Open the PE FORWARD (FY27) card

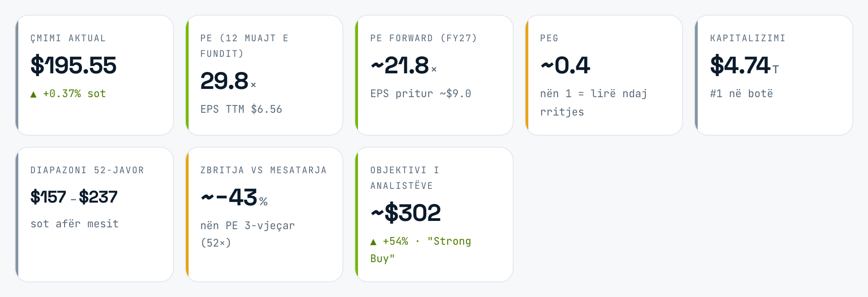(x=434, y=75)
